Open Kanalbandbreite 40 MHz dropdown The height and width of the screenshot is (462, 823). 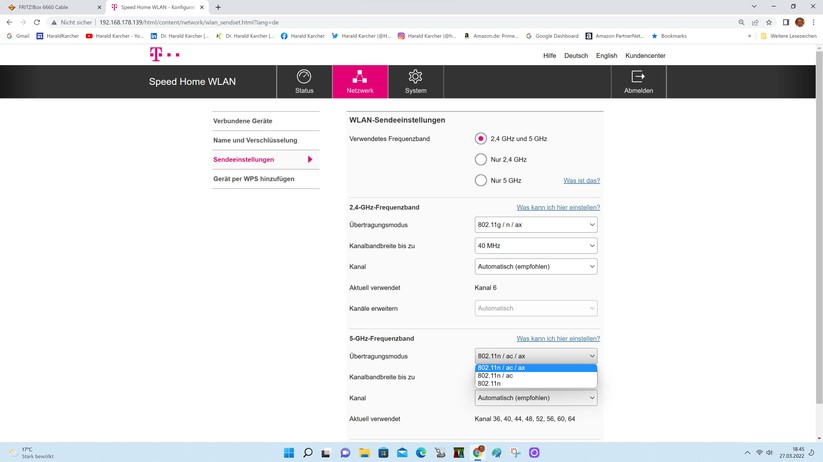click(536, 246)
